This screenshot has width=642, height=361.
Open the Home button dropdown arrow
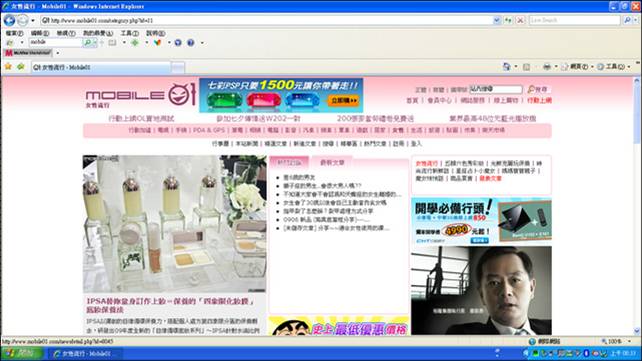coord(516,66)
